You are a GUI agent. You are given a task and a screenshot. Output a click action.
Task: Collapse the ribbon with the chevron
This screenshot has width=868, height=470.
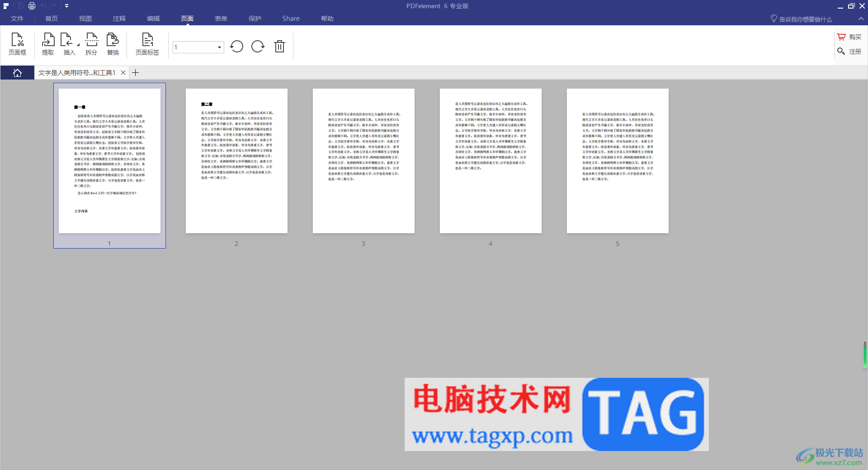pos(861,19)
